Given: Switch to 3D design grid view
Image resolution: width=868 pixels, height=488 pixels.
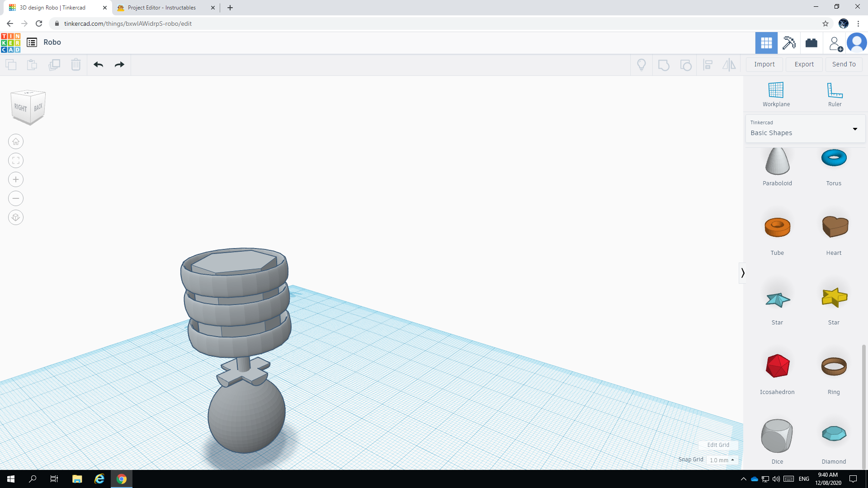Looking at the screenshot, I should [766, 43].
